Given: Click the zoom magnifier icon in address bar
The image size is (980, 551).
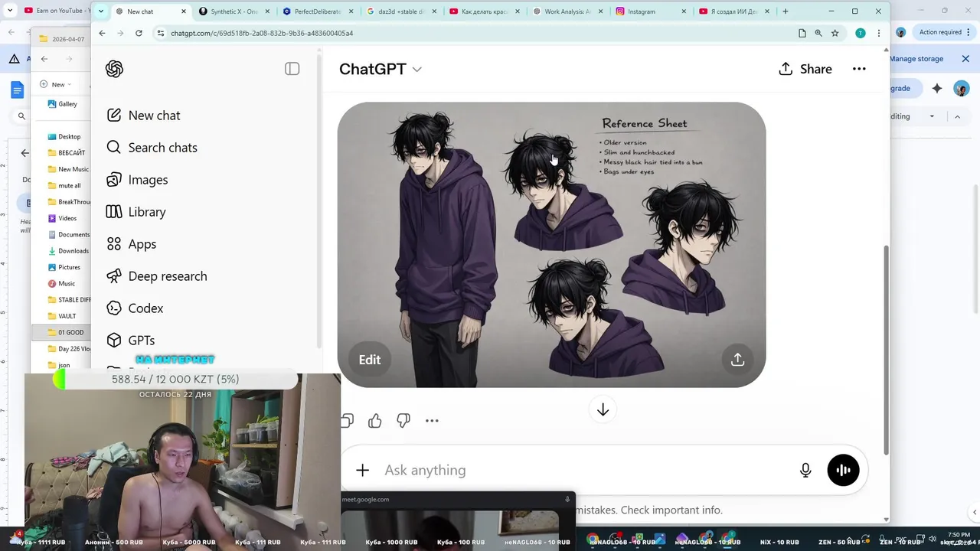Looking at the screenshot, I should click(818, 33).
